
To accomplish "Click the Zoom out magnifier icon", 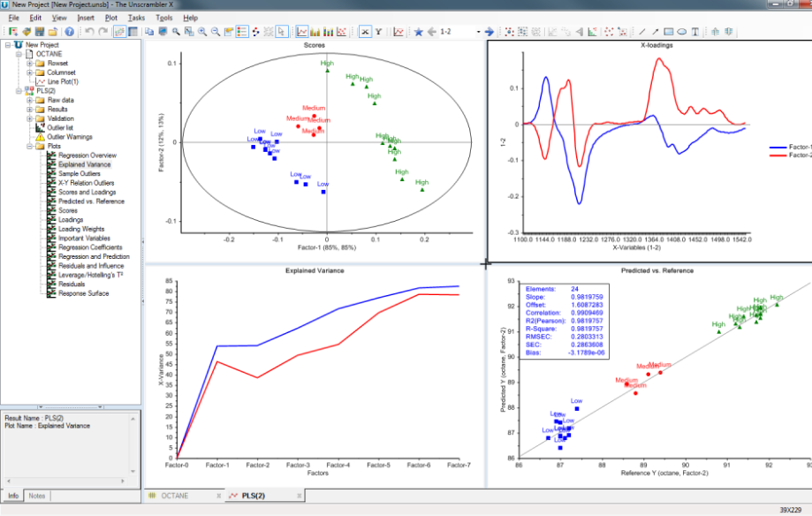I will (x=216, y=32).
